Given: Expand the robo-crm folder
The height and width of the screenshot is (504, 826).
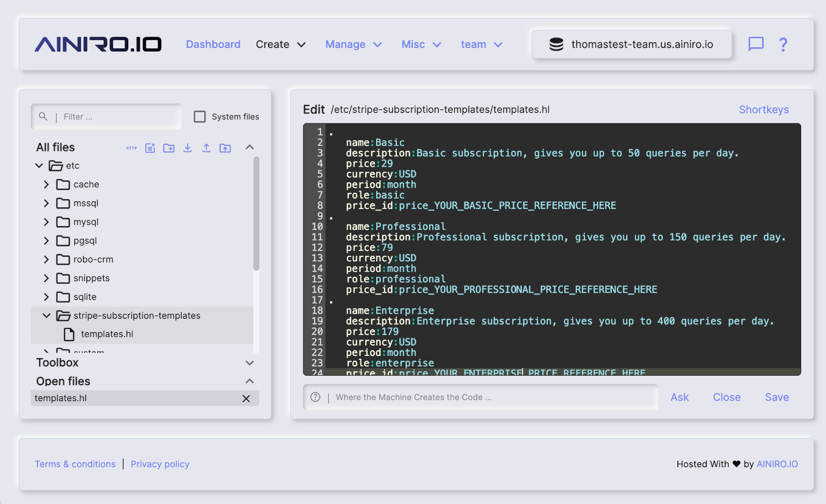Looking at the screenshot, I should (46, 259).
